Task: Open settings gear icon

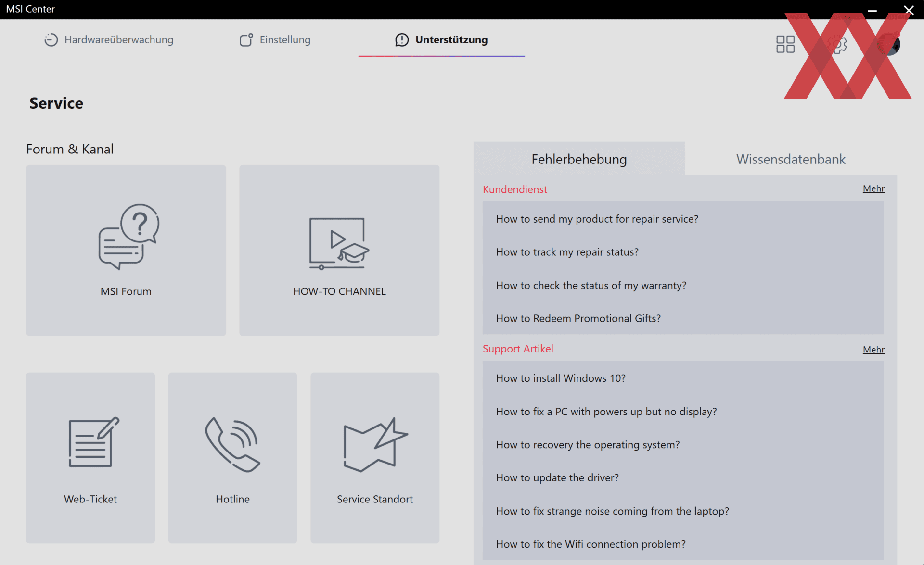Action: pyautogui.click(x=838, y=44)
